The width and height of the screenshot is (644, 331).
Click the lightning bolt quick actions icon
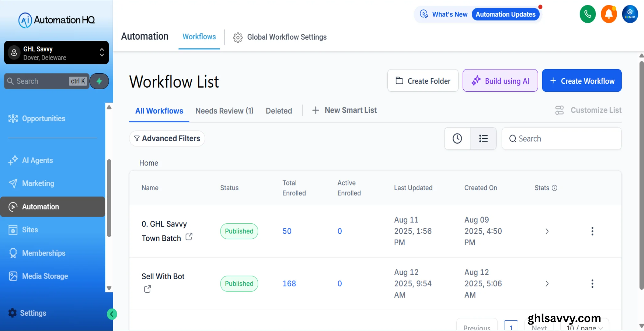[99, 81]
